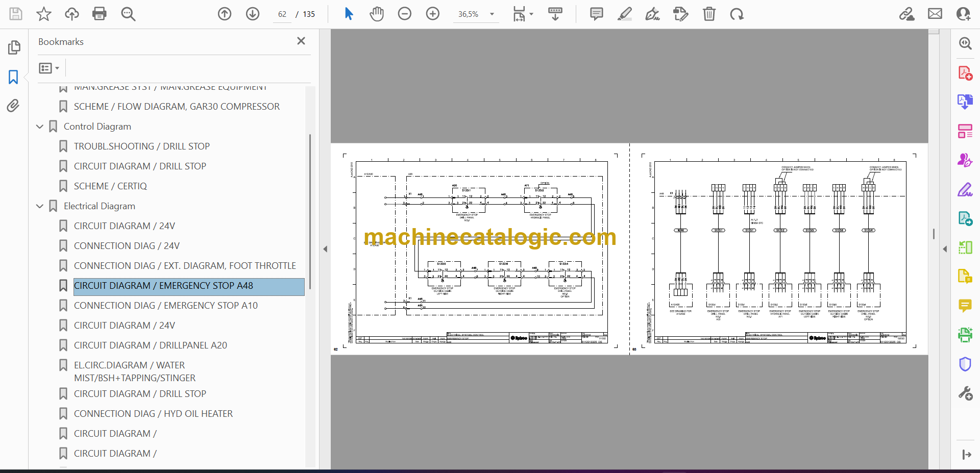The image size is (980, 473).
Task: Open the right pane magnifier tool search
Action: point(965,43)
